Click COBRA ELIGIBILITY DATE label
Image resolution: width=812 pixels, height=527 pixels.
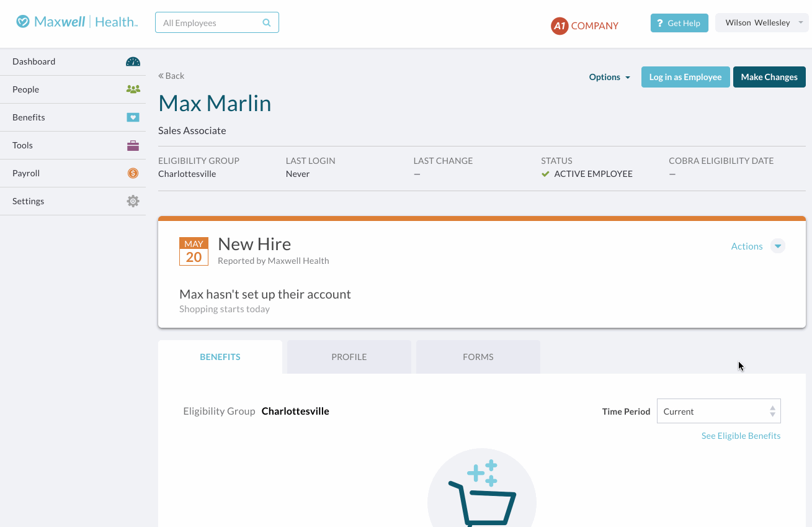tap(721, 161)
